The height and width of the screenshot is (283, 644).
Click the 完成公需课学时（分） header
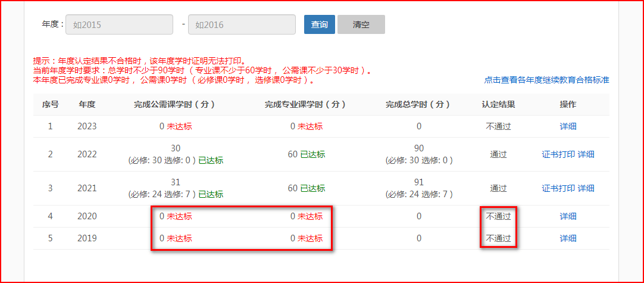coord(176,104)
